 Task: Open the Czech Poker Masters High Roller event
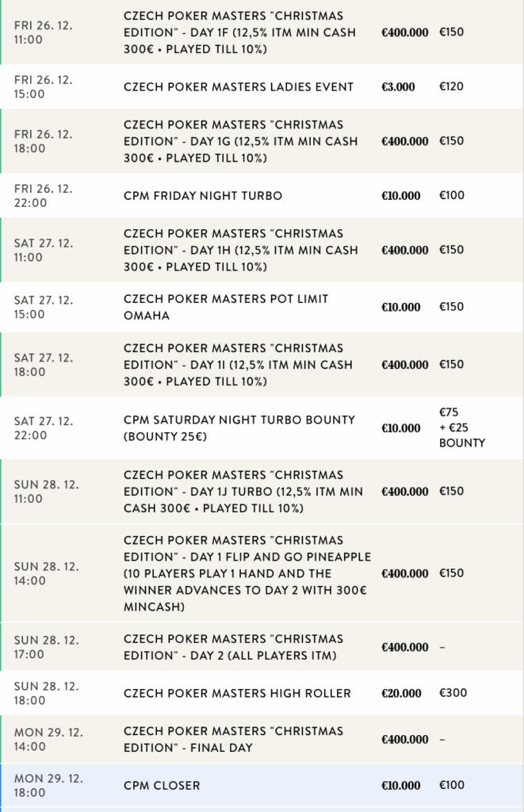237,693
